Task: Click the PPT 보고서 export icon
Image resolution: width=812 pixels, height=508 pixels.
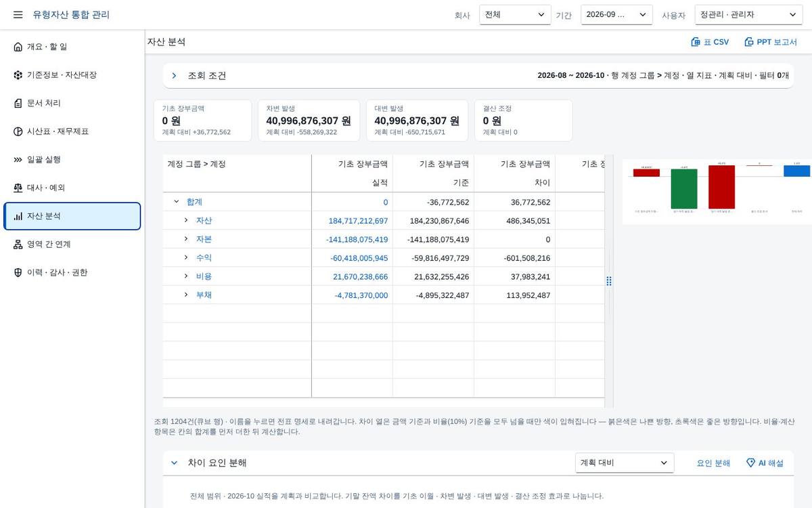Action: pyautogui.click(x=749, y=42)
